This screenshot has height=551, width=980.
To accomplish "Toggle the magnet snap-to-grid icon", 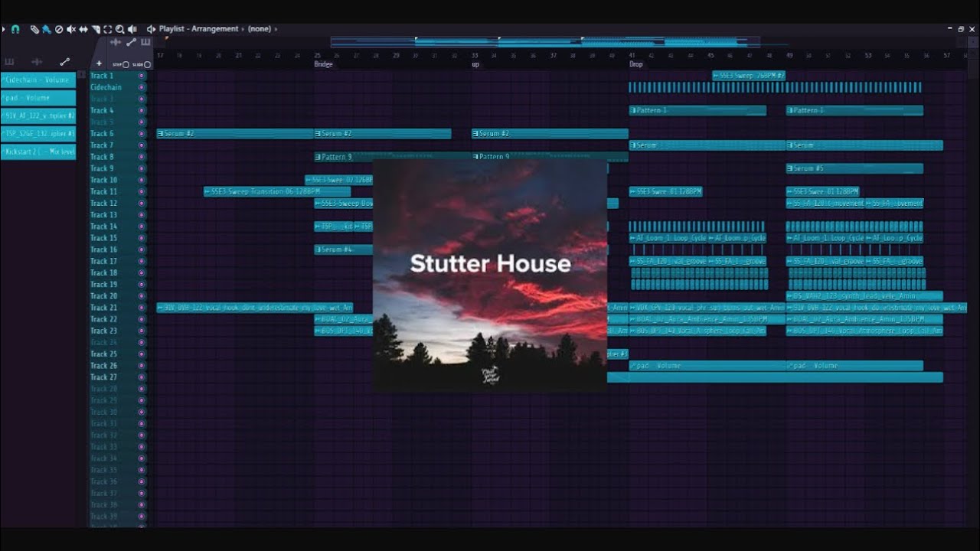I will coord(15,29).
